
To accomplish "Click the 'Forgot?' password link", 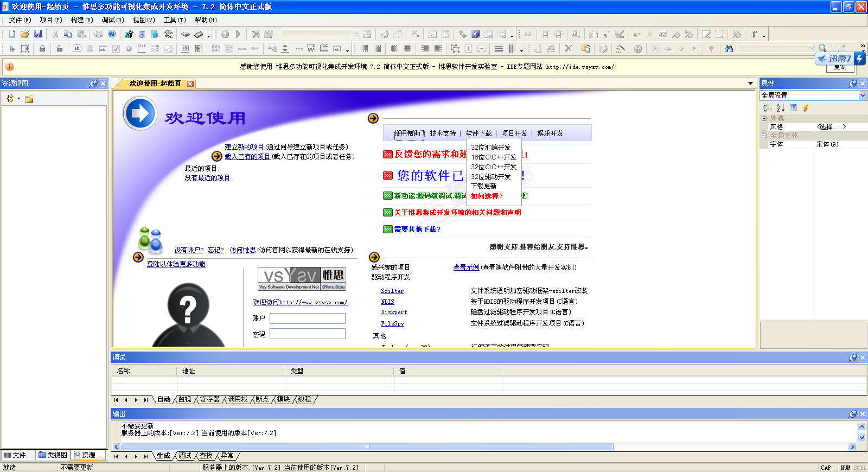I will click(x=215, y=250).
